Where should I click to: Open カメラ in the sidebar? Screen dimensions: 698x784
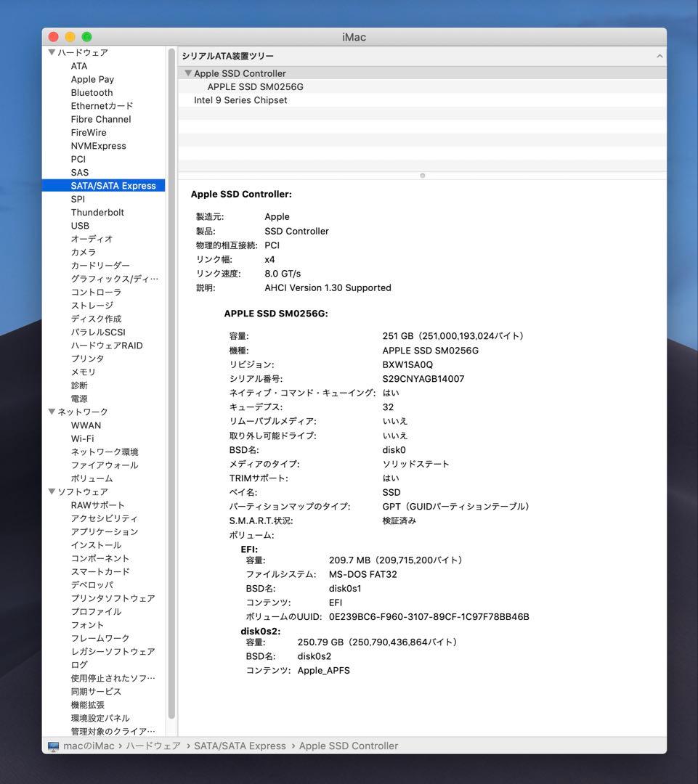click(83, 252)
